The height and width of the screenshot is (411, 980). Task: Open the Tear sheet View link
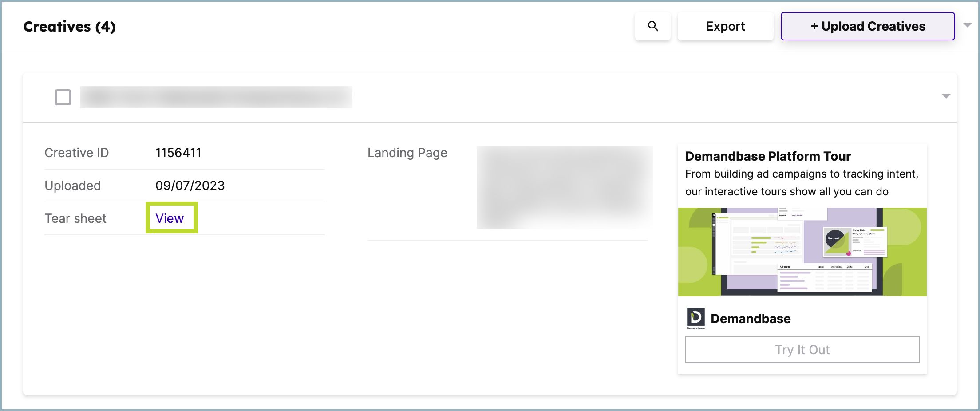point(170,218)
